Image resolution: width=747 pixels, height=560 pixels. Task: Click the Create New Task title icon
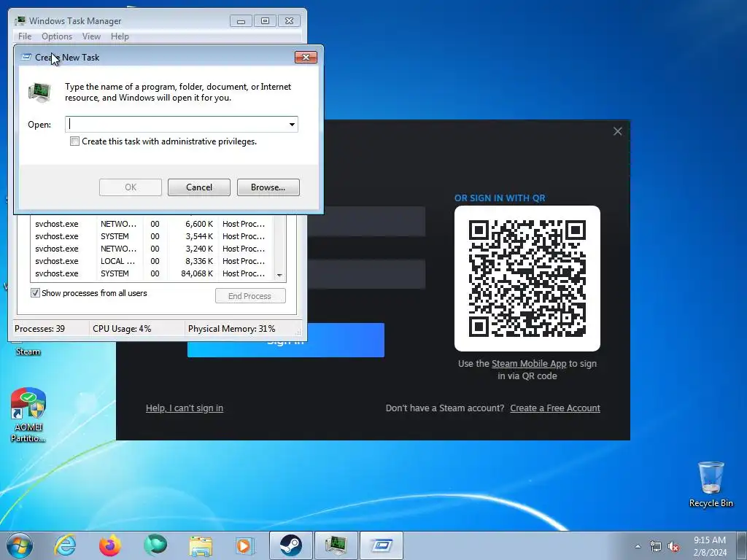tap(27, 57)
